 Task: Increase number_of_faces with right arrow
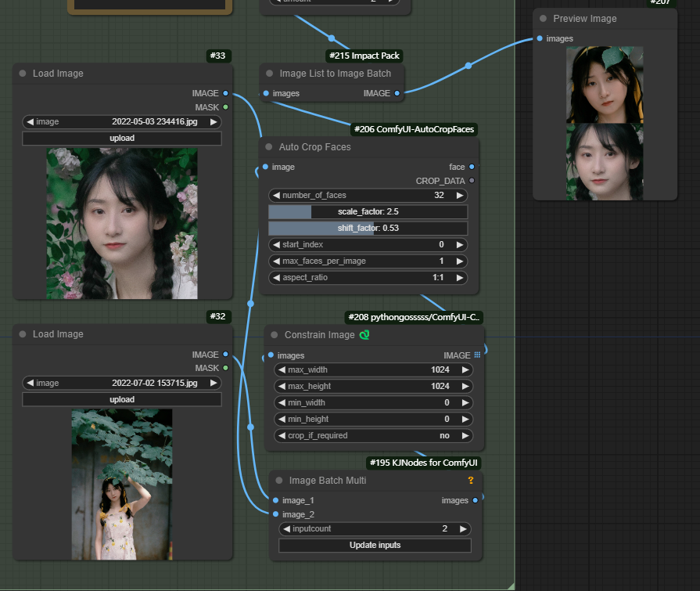pyautogui.click(x=460, y=196)
